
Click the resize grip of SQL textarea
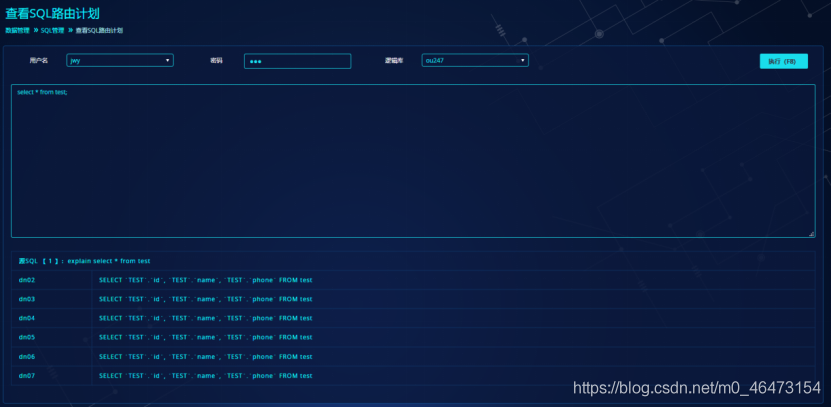pos(811,234)
